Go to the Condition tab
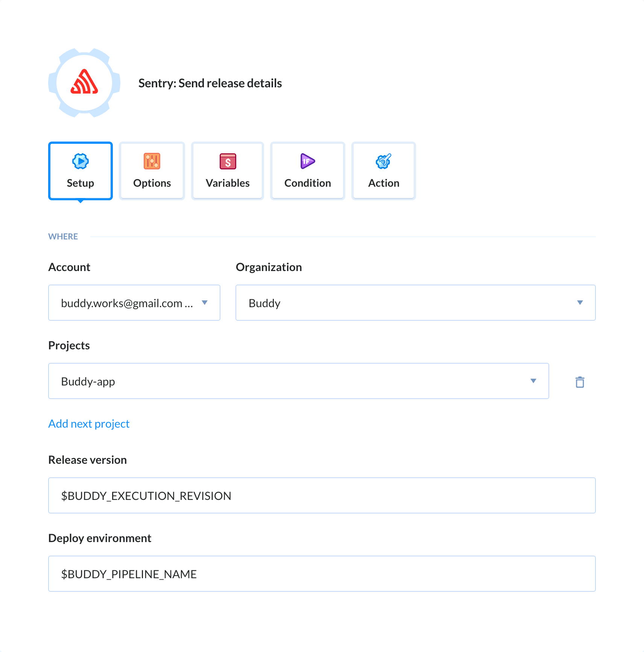The width and height of the screenshot is (644, 652). click(x=308, y=171)
